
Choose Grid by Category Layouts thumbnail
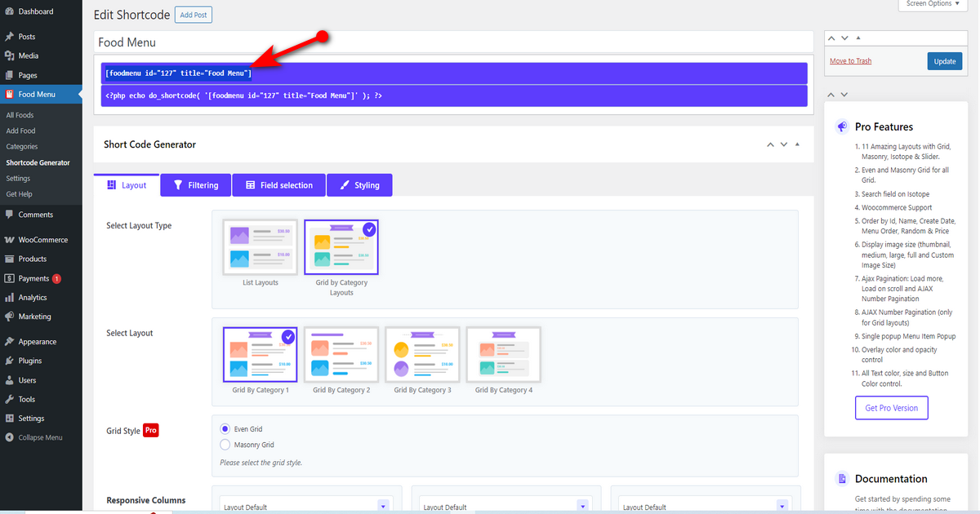tap(341, 247)
